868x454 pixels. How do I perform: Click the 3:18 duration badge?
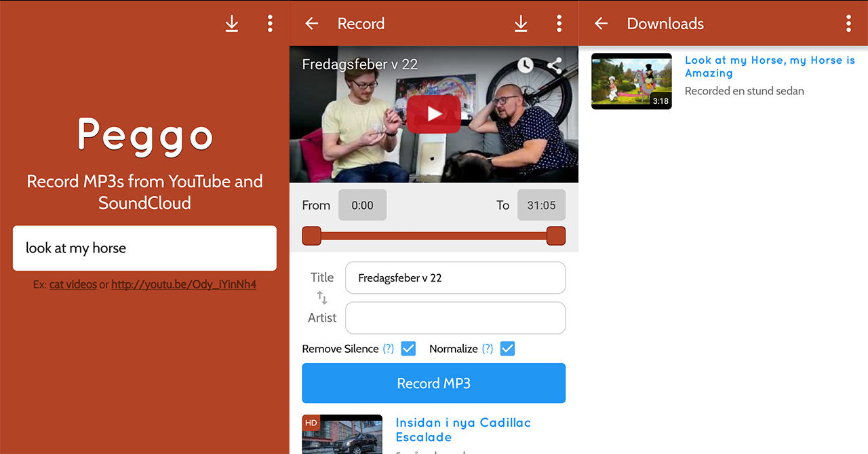[660, 101]
